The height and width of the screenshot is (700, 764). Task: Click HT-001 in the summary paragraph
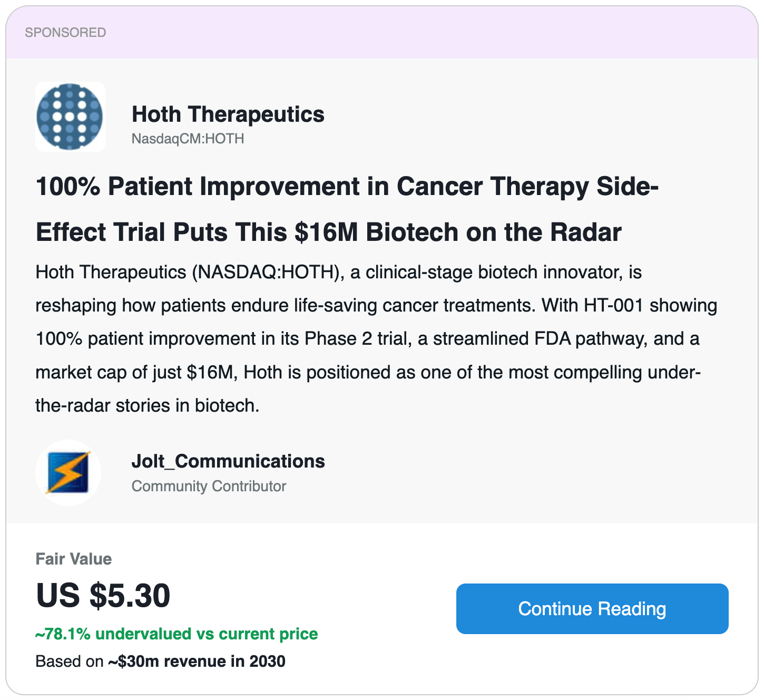(x=613, y=306)
